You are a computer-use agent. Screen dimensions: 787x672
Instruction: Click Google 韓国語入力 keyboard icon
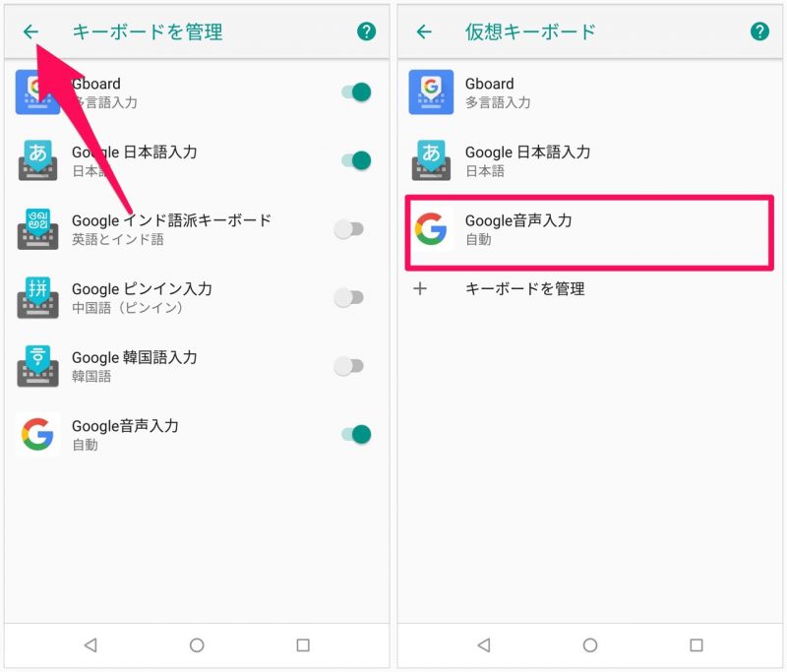37,366
